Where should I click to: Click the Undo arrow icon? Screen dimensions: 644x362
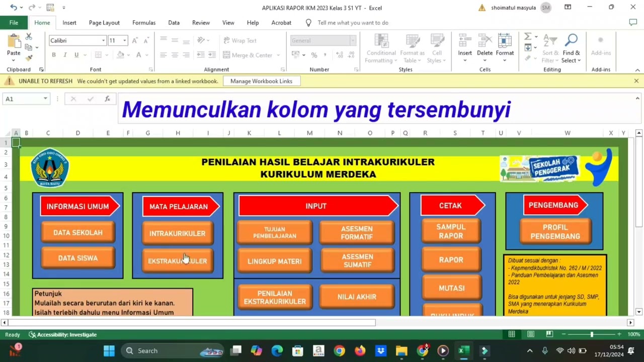pyautogui.click(x=13, y=8)
